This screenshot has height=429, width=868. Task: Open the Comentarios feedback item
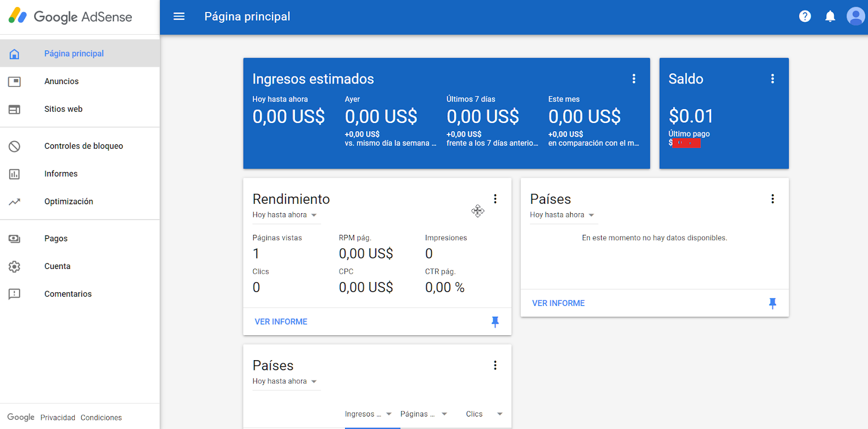point(80,294)
